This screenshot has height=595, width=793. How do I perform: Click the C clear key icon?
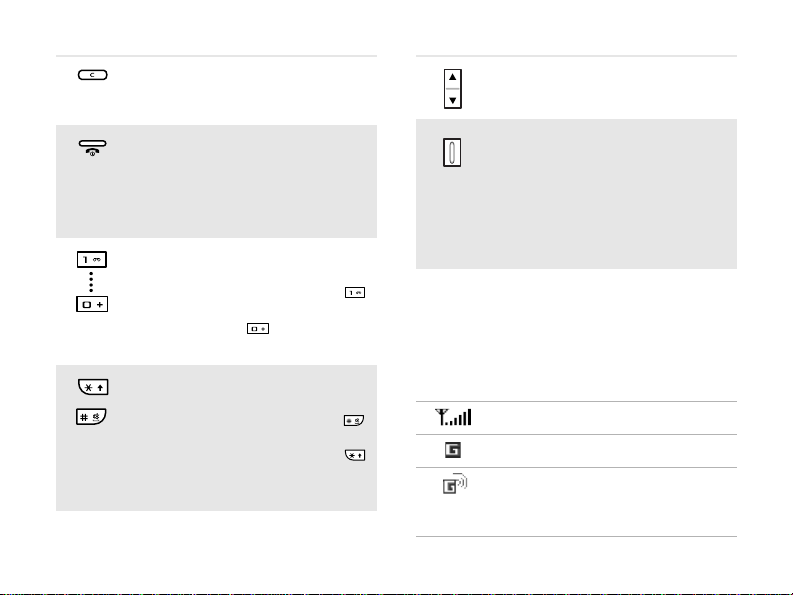pyautogui.click(x=93, y=75)
